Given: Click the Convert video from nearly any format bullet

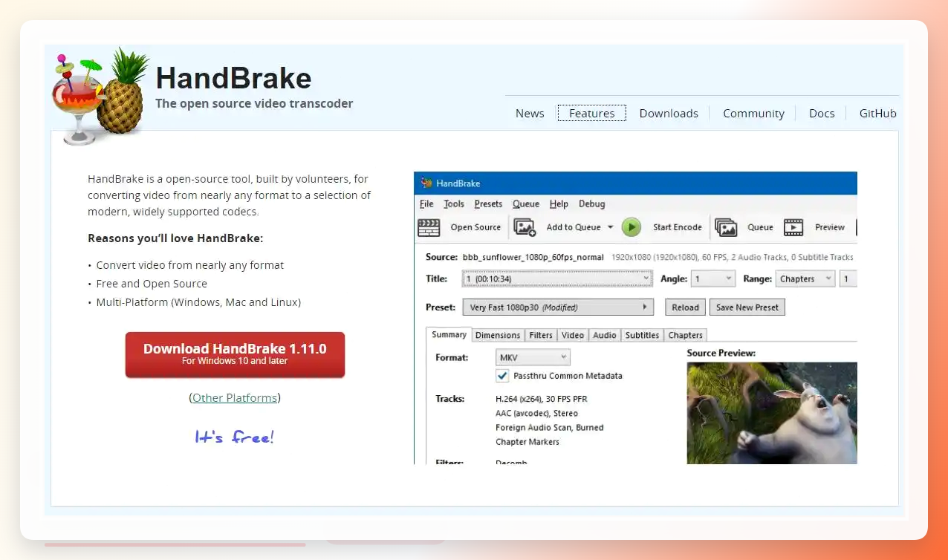Looking at the screenshot, I should (190, 265).
